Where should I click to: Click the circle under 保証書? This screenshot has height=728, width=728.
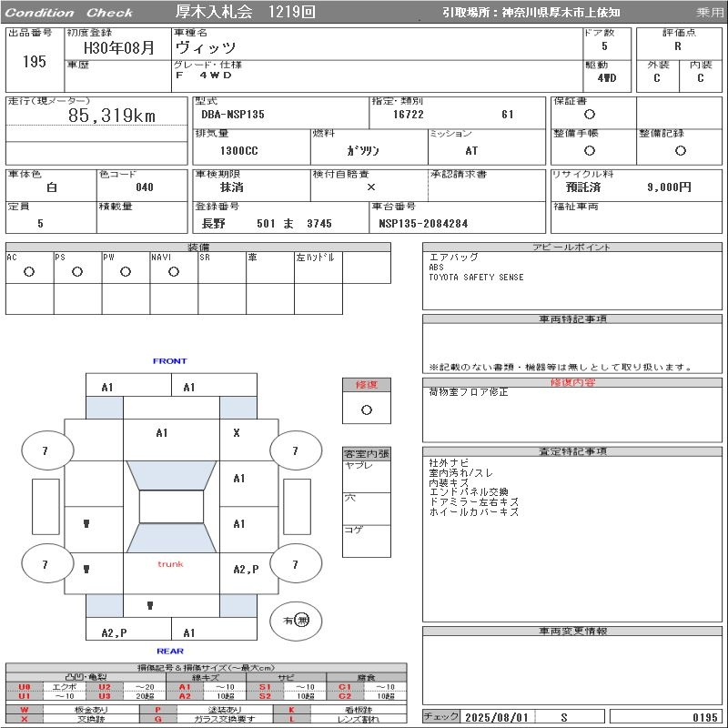click(590, 115)
